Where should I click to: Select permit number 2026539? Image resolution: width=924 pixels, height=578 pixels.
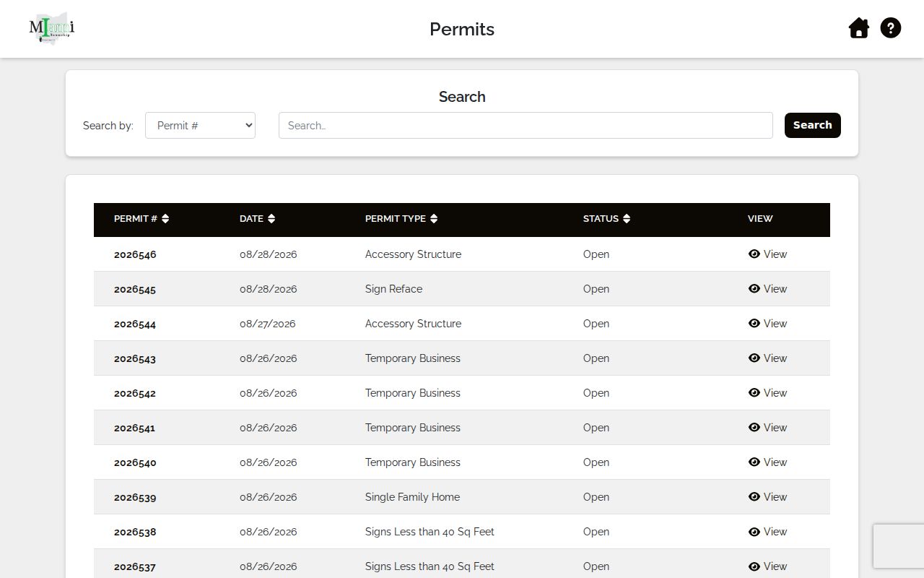[x=135, y=497]
